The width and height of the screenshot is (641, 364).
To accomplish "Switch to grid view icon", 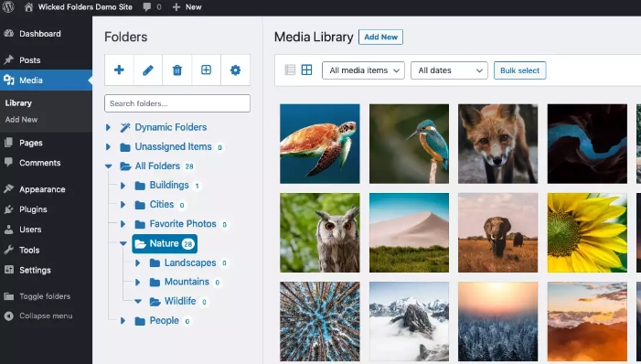I will [x=306, y=70].
